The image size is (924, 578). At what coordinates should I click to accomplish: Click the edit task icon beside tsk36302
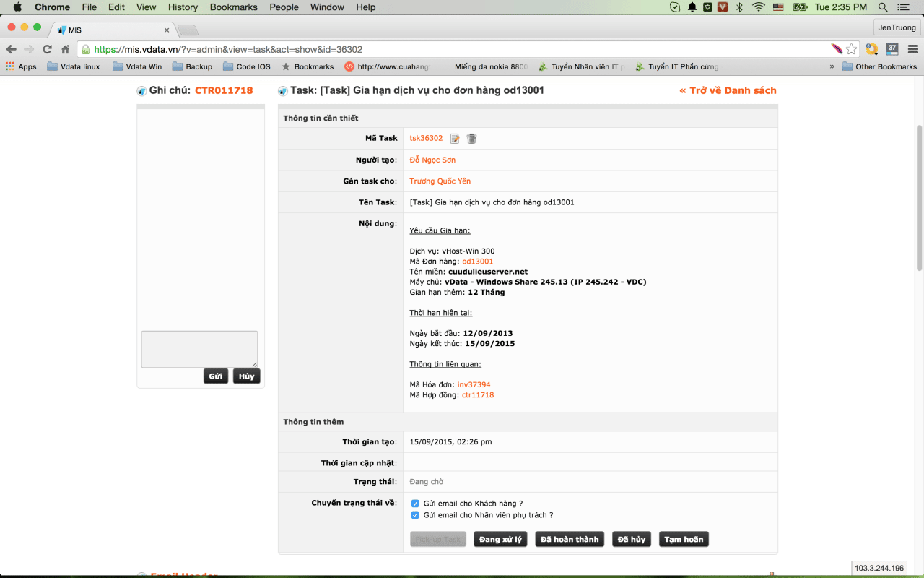(x=455, y=139)
